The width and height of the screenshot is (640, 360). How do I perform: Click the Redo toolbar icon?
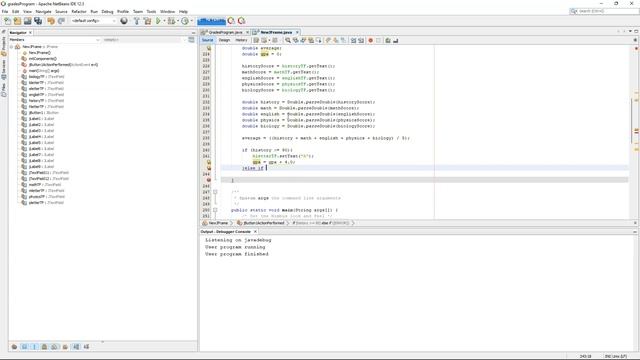[x=61, y=21]
